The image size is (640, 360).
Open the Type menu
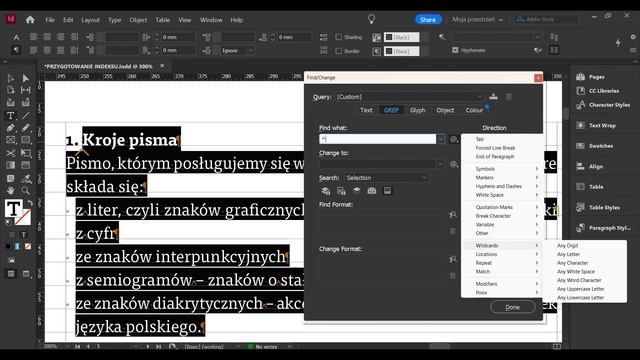click(115, 20)
